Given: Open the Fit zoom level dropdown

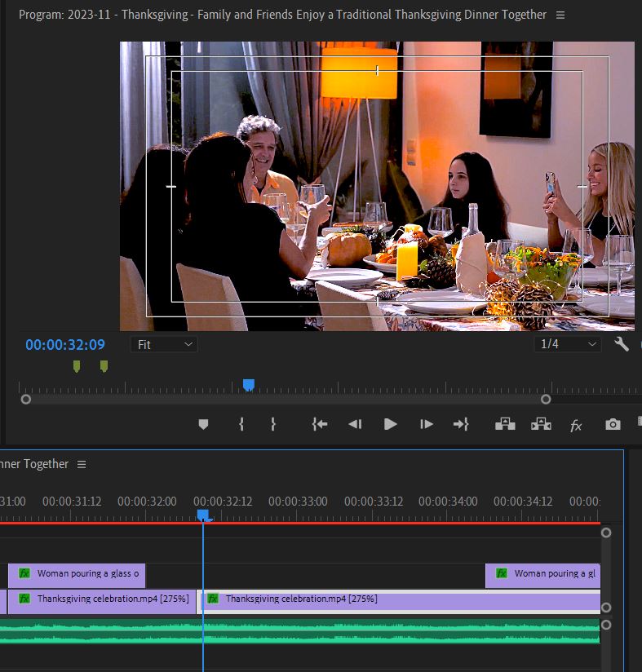Looking at the screenshot, I should pyautogui.click(x=164, y=345).
